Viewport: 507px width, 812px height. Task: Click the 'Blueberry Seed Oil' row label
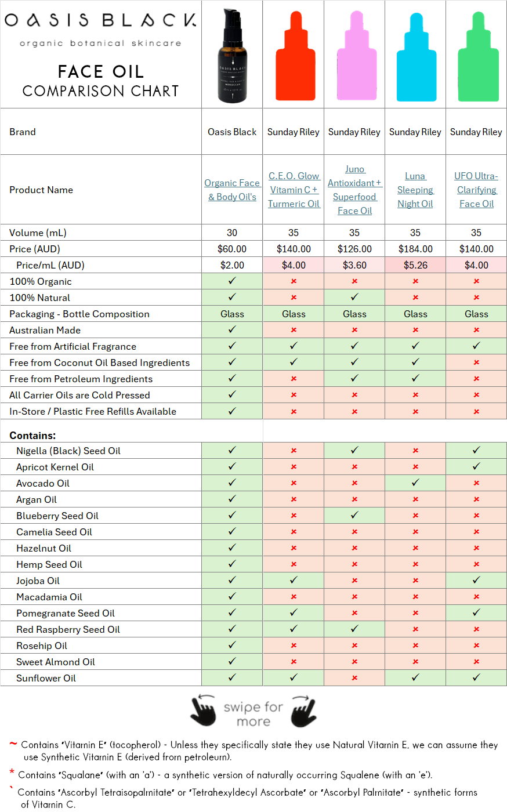(x=57, y=516)
